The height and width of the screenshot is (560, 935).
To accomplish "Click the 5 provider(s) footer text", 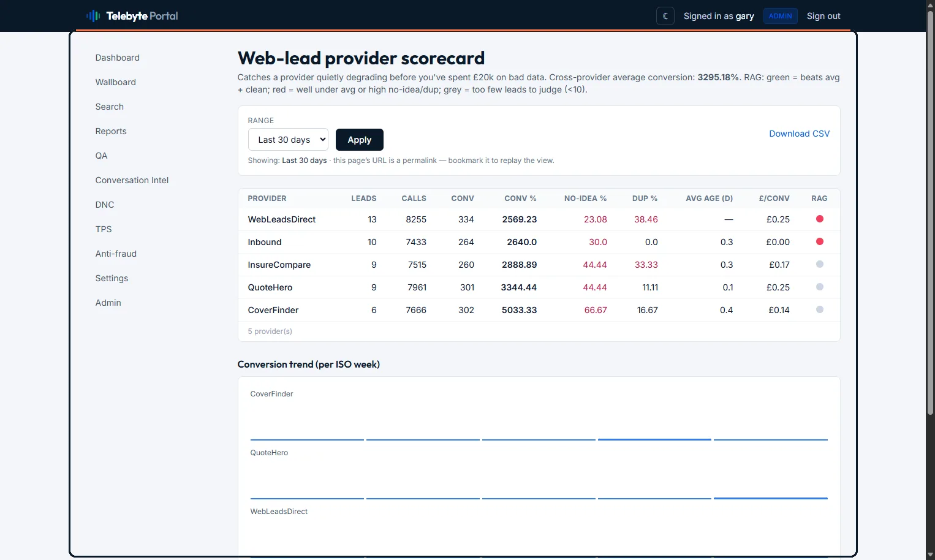I will click(270, 331).
